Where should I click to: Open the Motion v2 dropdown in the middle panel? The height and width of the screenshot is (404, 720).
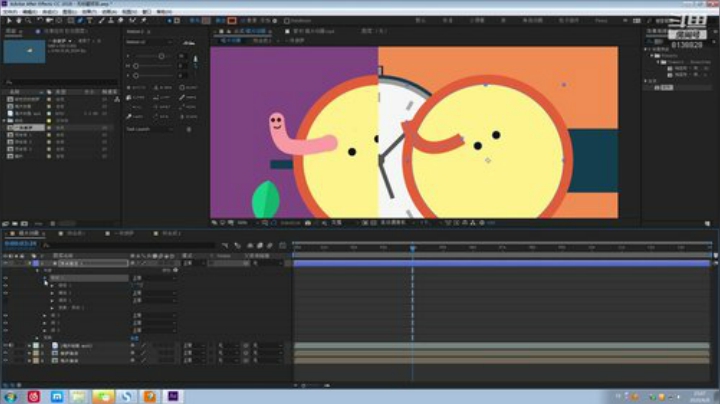coord(150,42)
